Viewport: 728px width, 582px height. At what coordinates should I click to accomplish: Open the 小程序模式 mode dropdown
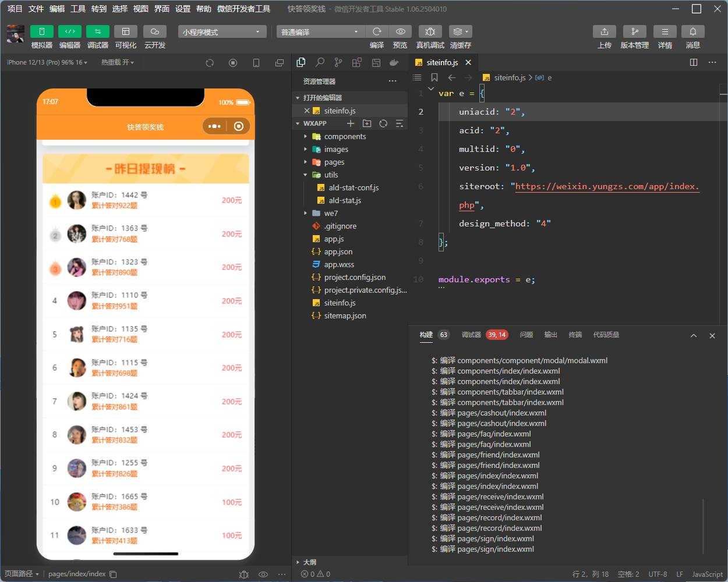[222, 31]
